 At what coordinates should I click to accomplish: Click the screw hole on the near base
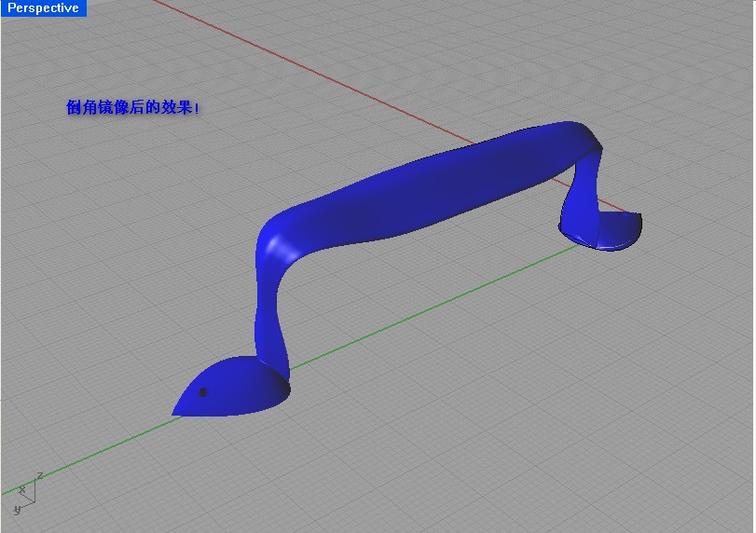click(203, 392)
